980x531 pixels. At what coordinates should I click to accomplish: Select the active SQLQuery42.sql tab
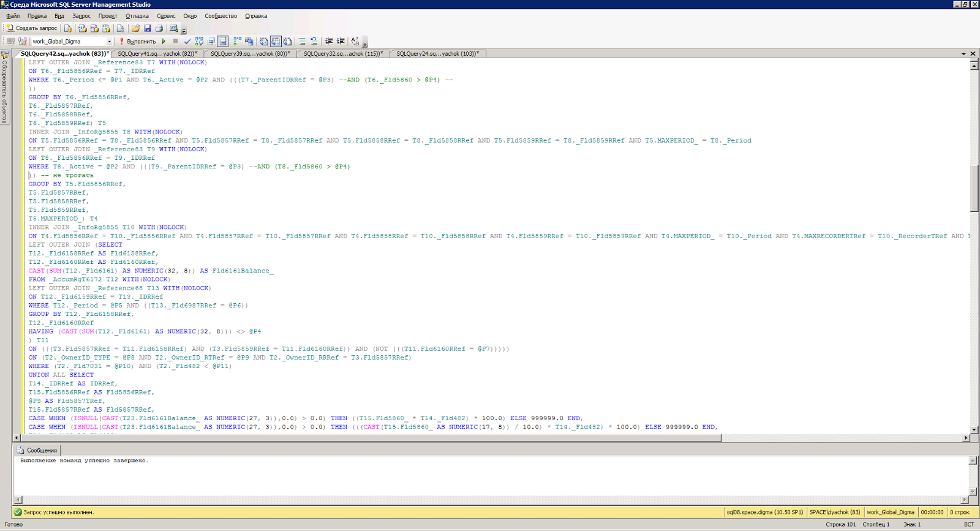tap(65, 54)
